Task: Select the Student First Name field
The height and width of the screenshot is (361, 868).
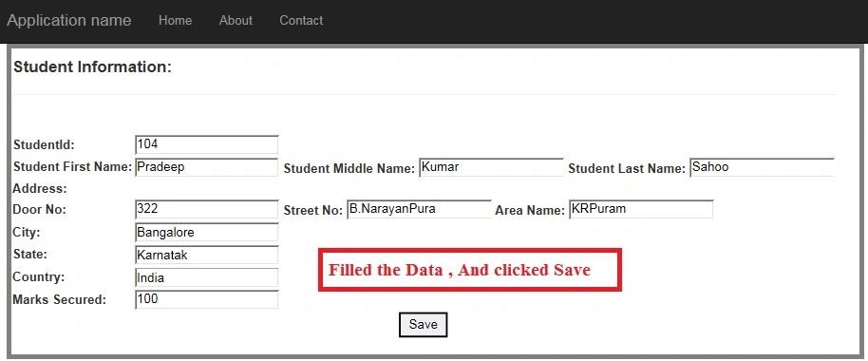Action: click(x=206, y=167)
